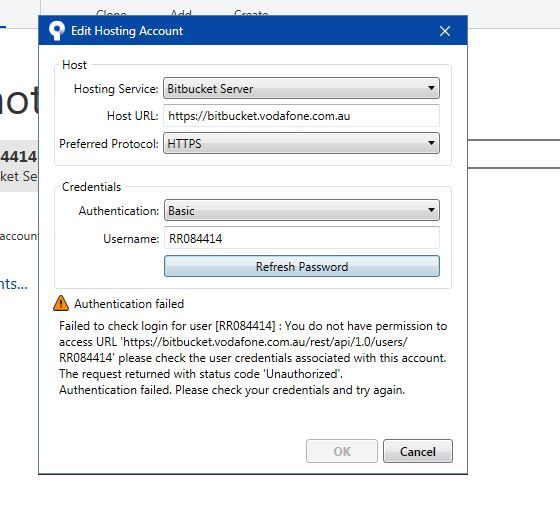Viewport: 560px width, 528px height.
Task: Click the 'Host URL:' label
Action: (132, 116)
